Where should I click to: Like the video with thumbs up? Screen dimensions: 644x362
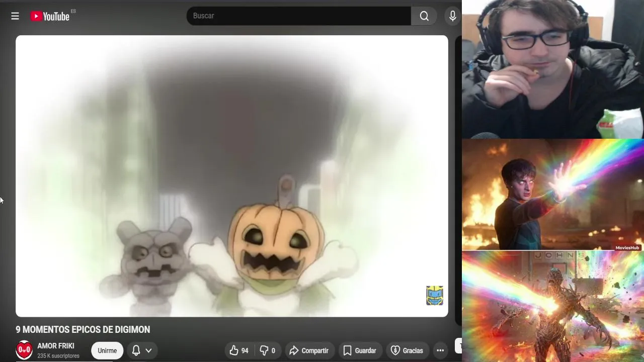[x=239, y=350]
